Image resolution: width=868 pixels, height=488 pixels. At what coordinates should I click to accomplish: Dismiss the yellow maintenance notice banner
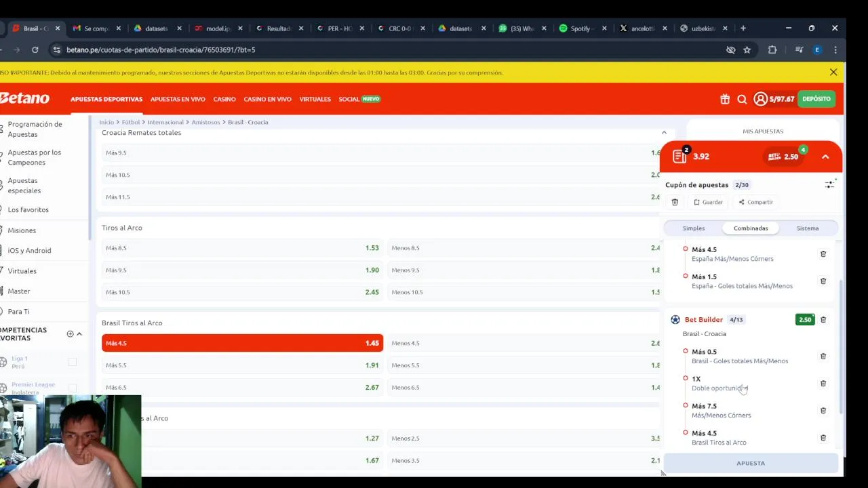click(x=833, y=72)
